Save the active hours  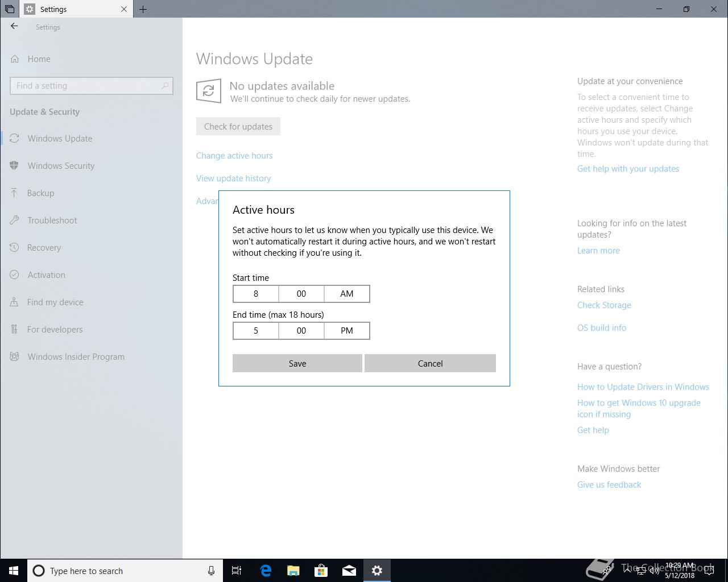297,363
